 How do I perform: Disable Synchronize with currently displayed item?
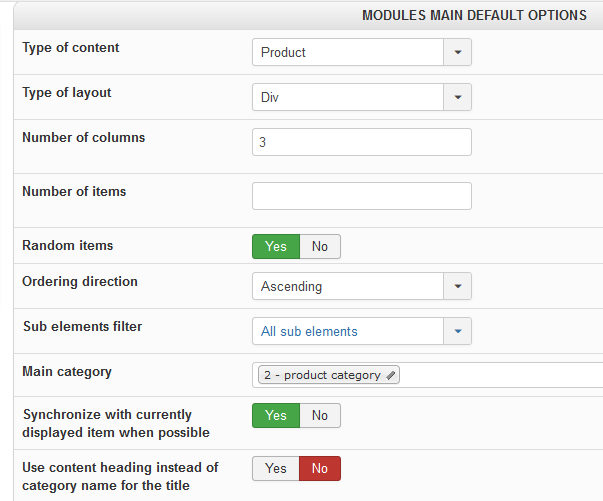click(320, 415)
